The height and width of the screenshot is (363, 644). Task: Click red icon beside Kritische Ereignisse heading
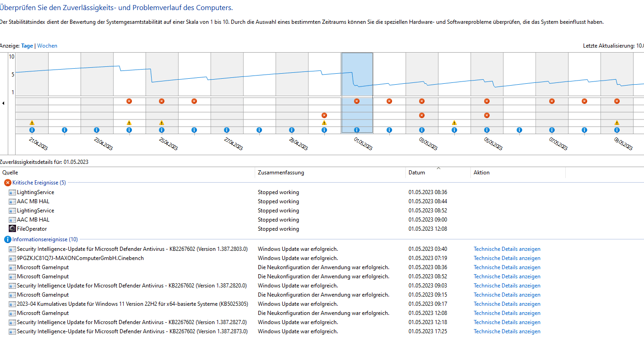click(x=8, y=183)
